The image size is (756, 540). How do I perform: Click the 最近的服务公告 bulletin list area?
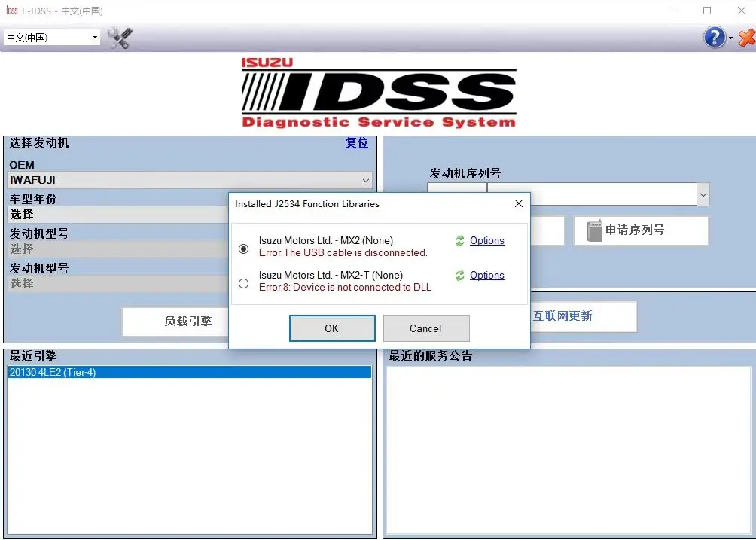[569, 450]
